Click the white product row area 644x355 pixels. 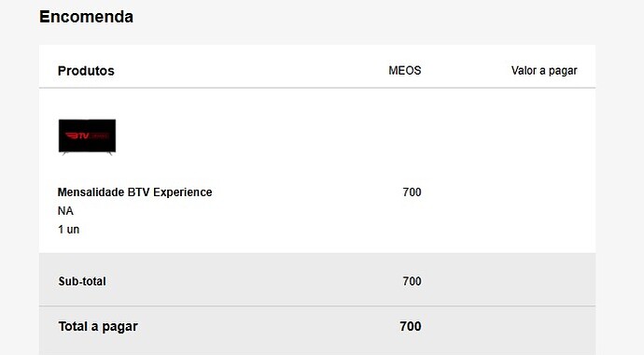317,171
